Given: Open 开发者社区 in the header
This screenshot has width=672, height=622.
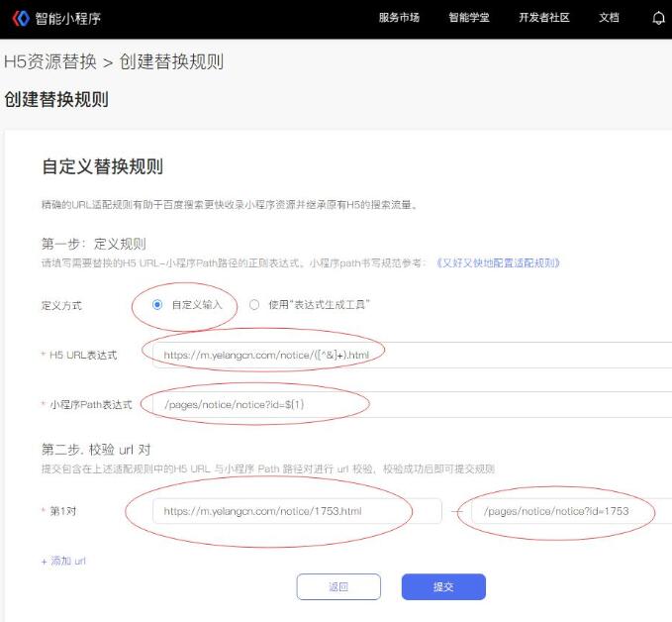Looking at the screenshot, I should pos(544,18).
